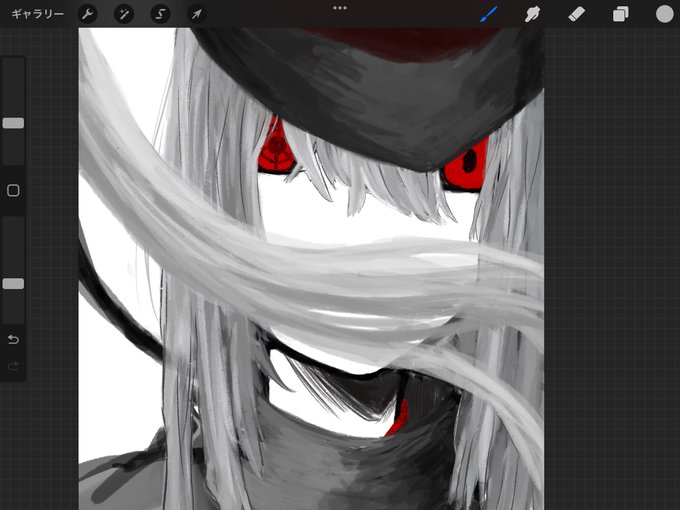Activate the Transform arrow tool
The height and width of the screenshot is (510, 680).
coord(196,14)
